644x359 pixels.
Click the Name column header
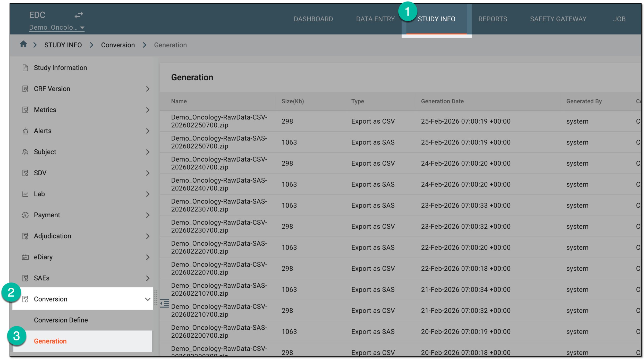tap(179, 101)
